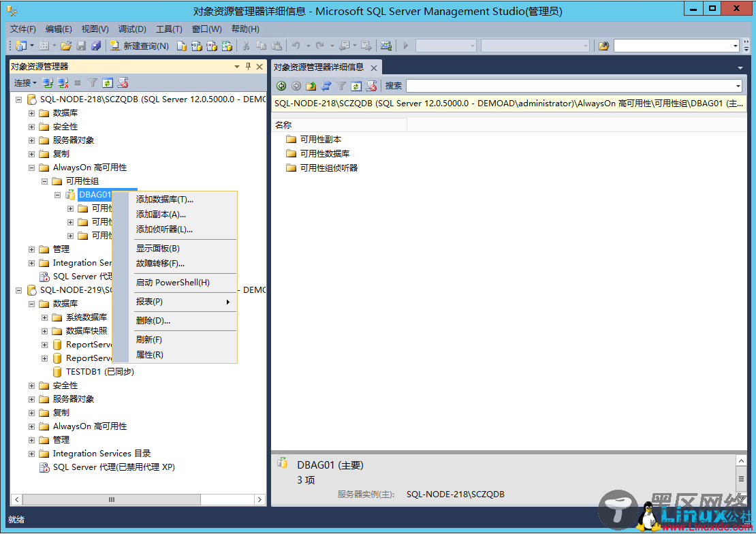Open the 对象资源管理器 panel window position dropdown
This screenshot has height=534, width=756.
237,67
